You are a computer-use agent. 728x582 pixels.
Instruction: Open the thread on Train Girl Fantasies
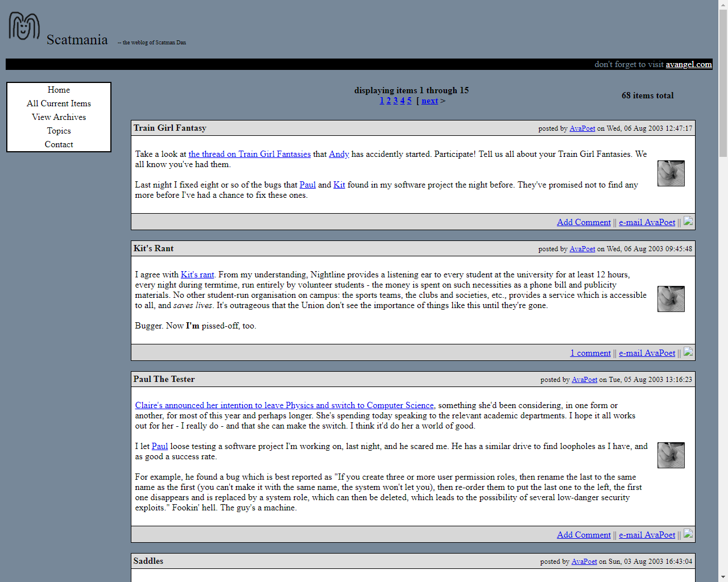249,154
